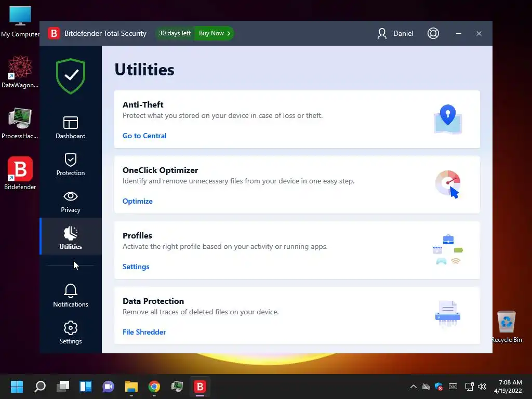Open Process Hacker from taskbar
This screenshot has height=399, width=532.
[x=177, y=387]
